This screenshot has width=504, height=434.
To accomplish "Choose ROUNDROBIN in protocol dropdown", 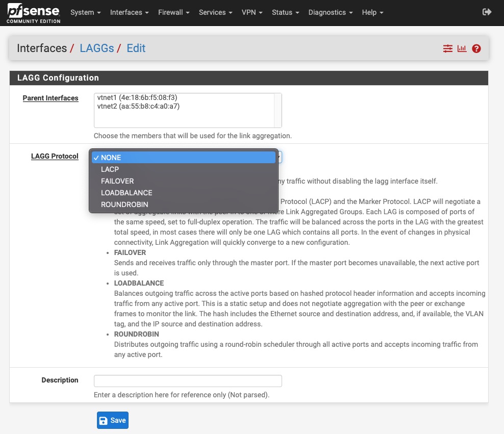I will coord(184,205).
